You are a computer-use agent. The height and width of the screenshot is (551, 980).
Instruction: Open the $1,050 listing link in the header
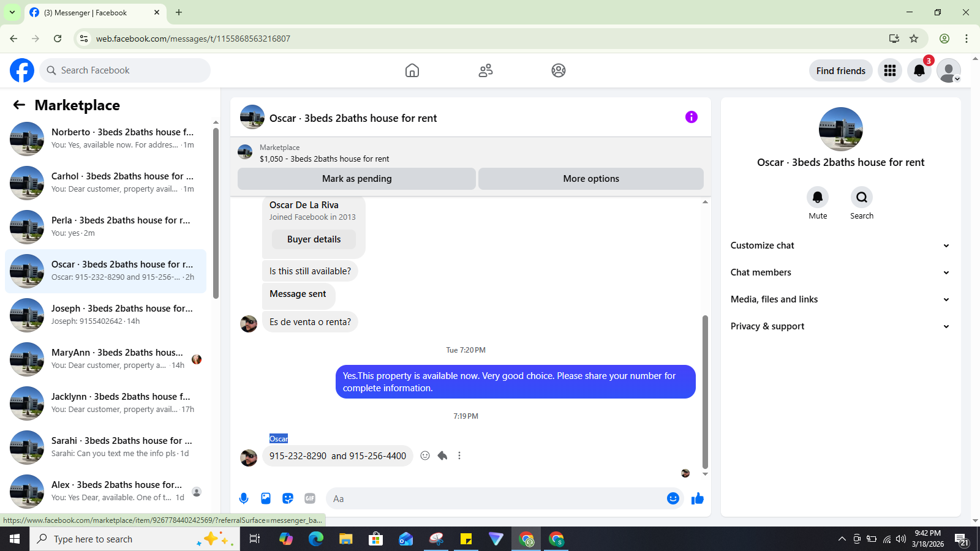[324, 159]
